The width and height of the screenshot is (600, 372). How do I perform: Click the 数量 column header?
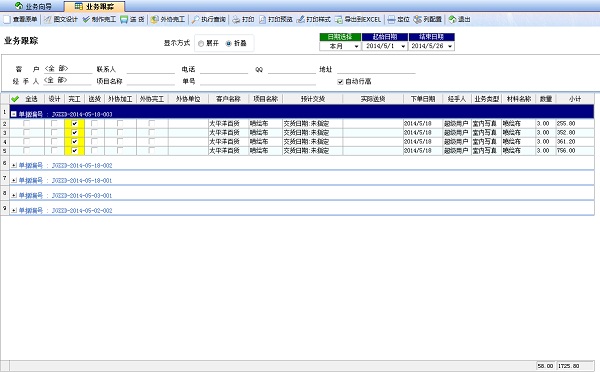click(x=546, y=99)
